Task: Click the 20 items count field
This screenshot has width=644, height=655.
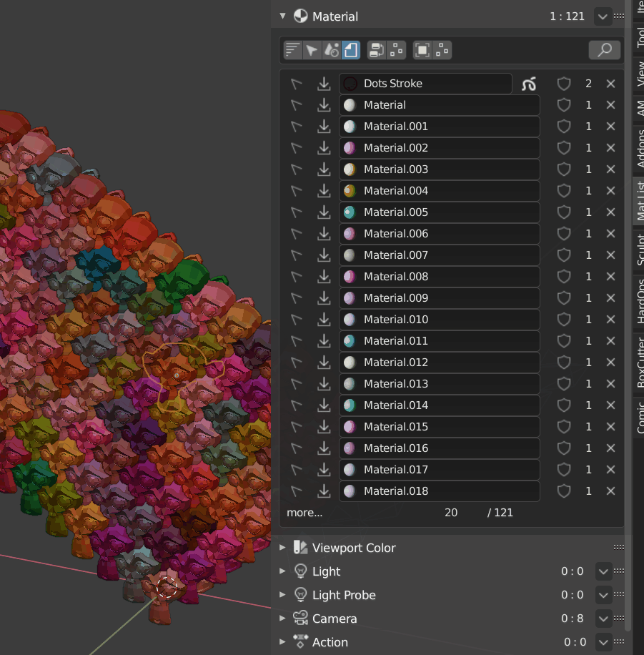Action: click(451, 513)
